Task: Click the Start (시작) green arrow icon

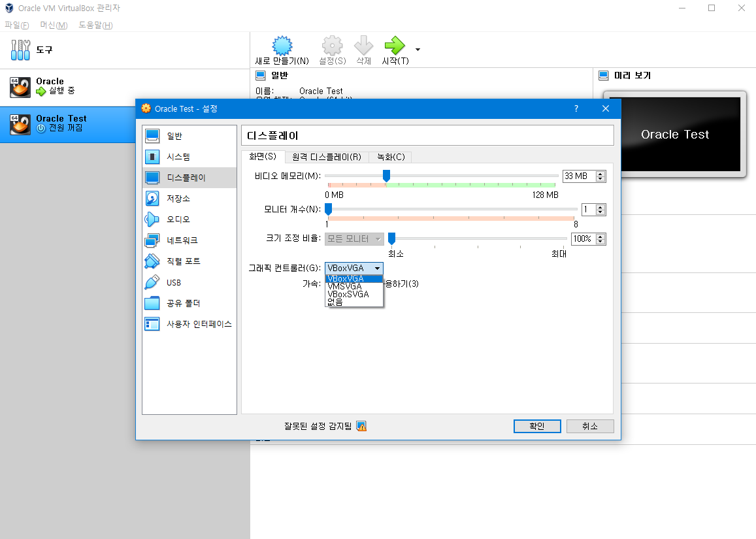Action: [x=395, y=46]
